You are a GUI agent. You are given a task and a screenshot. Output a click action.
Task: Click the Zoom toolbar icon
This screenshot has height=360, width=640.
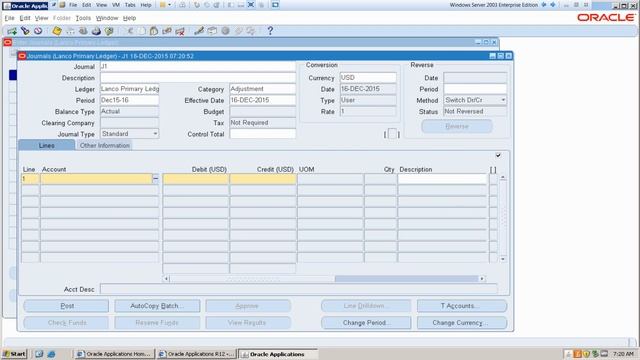pos(212,31)
